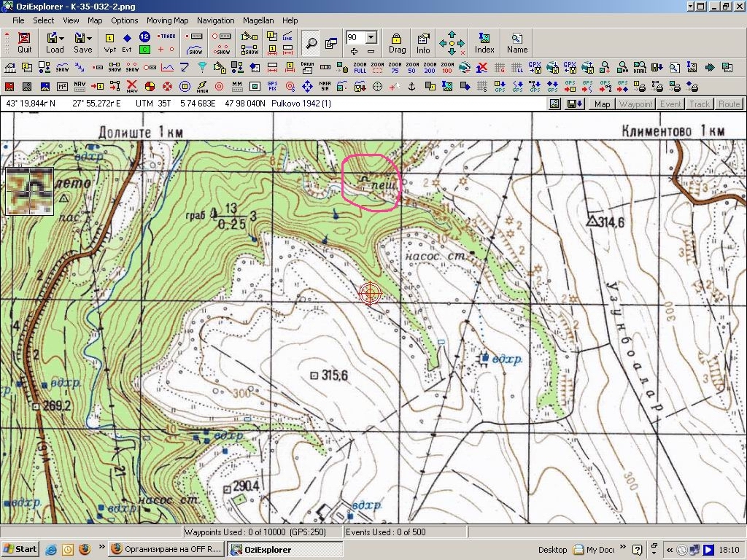
Task: Click the teal funnel filter icon
Action: tap(202, 68)
